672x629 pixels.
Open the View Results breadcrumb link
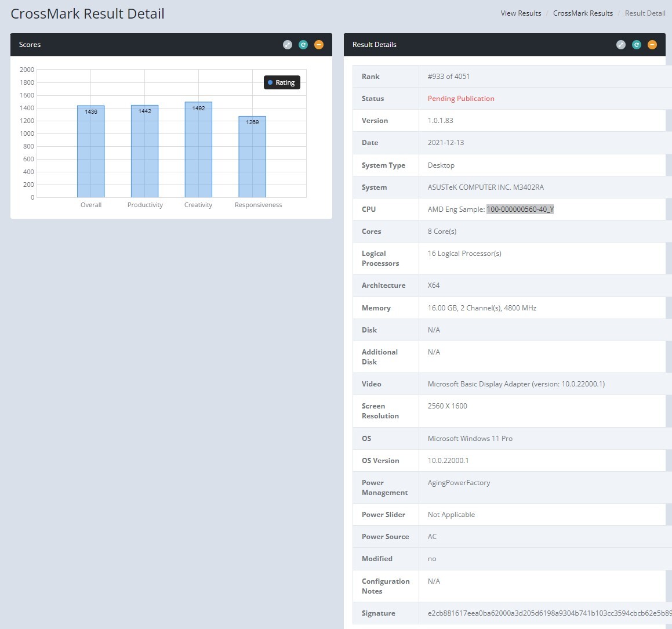[521, 13]
